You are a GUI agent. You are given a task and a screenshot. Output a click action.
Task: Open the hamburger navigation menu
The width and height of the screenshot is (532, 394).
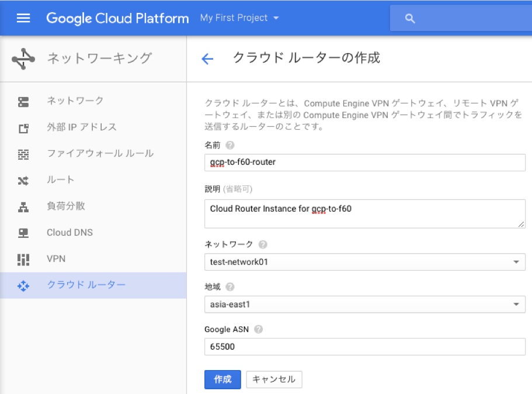(23, 18)
